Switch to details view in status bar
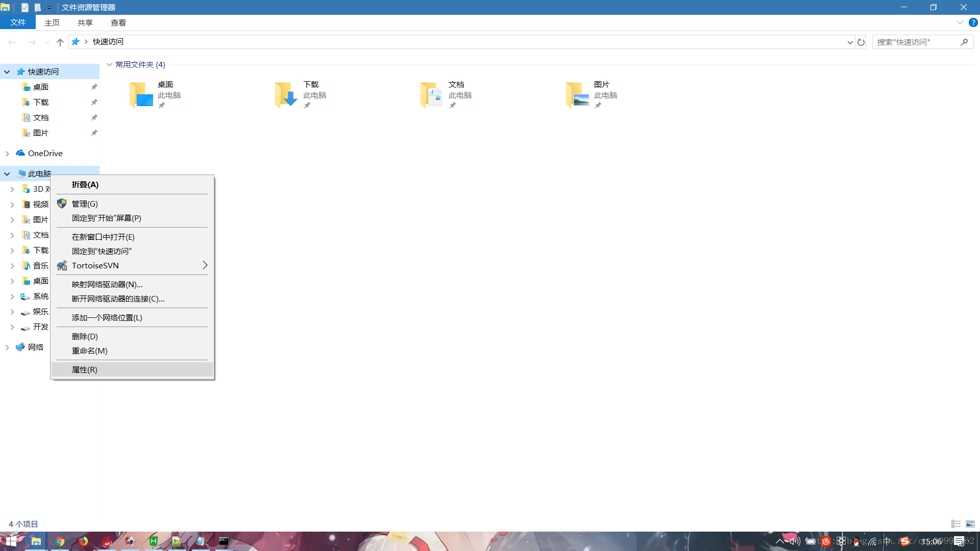The width and height of the screenshot is (980, 551). pyautogui.click(x=956, y=524)
